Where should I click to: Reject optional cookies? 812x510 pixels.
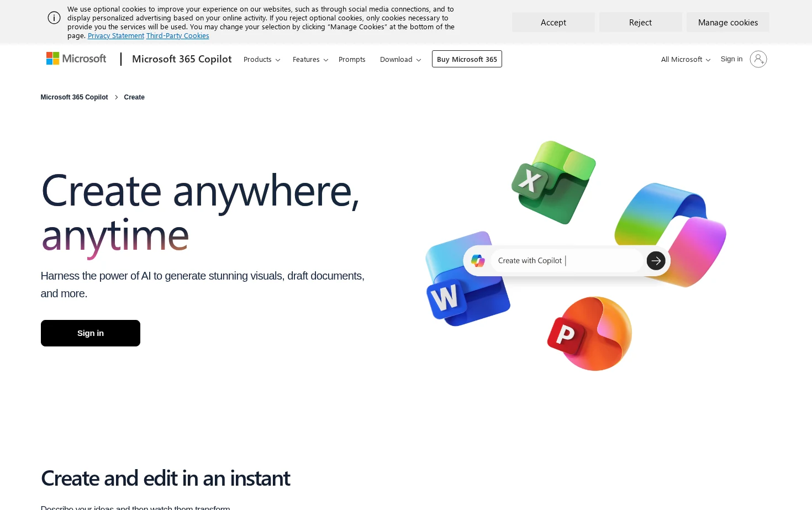[x=640, y=23]
